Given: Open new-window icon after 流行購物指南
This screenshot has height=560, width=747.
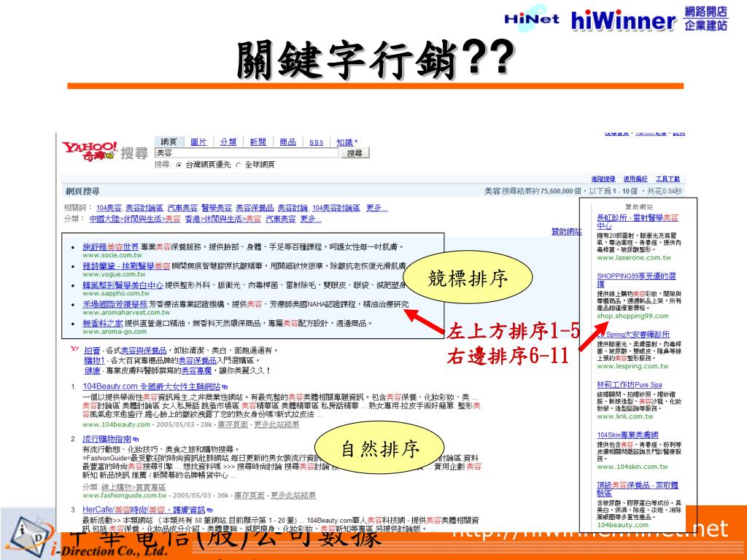Looking at the screenshot, I should click(x=136, y=439).
